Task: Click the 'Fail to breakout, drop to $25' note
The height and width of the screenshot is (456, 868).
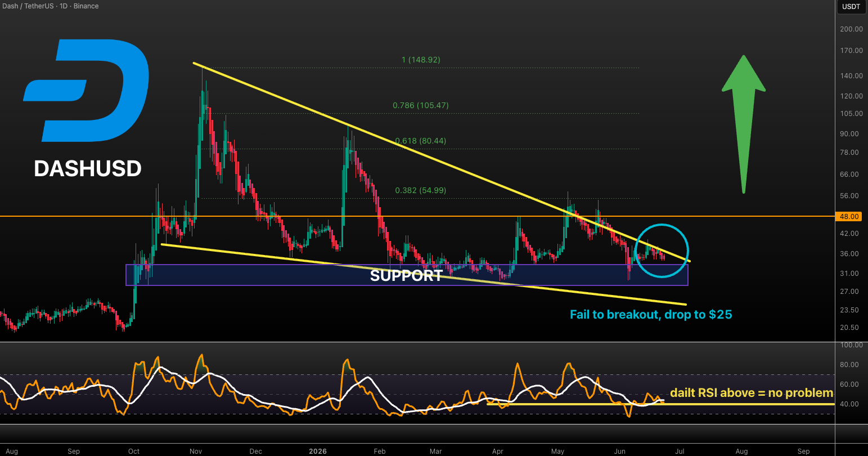Action: click(x=651, y=314)
